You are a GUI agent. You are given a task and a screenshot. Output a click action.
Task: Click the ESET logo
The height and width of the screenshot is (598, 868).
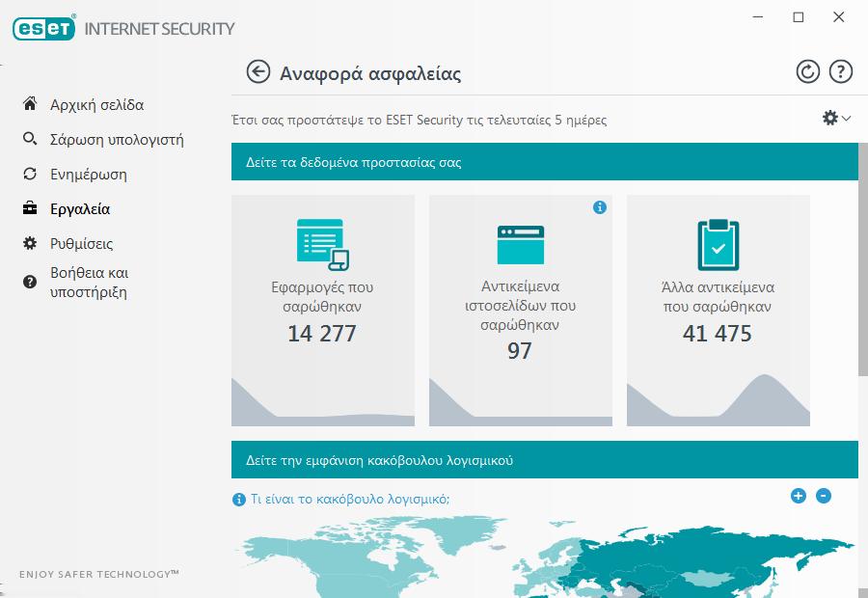(x=44, y=28)
